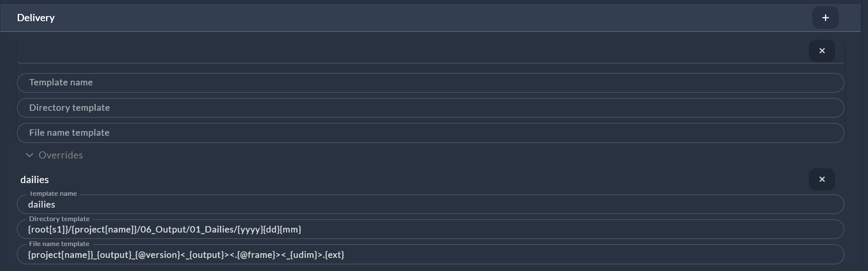Click the small Directory template floating label
868x271 pixels.
[59, 219]
